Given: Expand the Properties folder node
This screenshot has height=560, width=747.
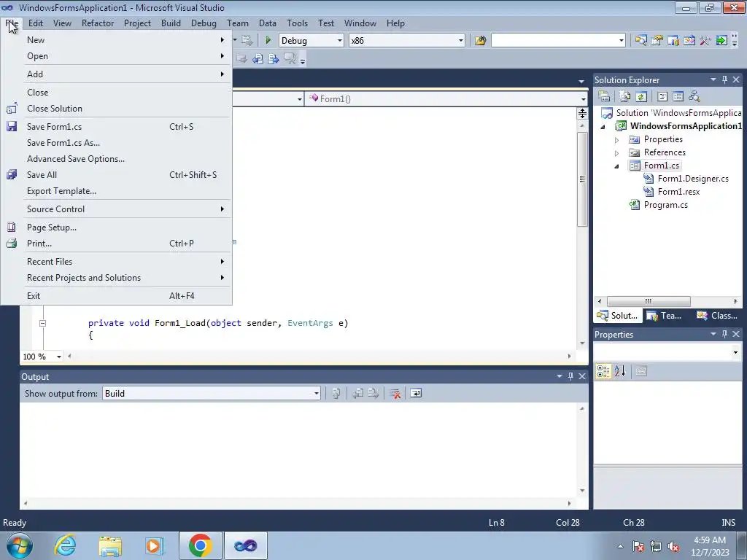Looking at the screenshot, I should pos(616,140).
